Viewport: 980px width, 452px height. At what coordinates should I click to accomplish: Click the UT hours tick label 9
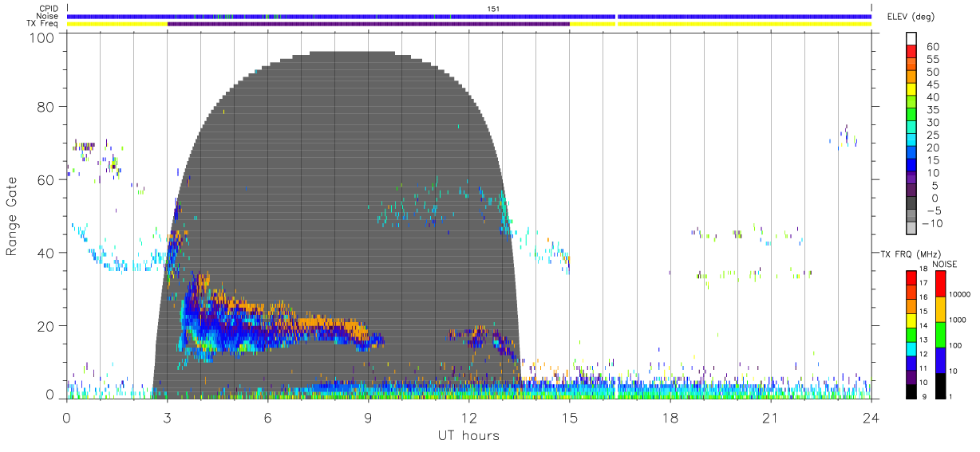pos(369,418)
